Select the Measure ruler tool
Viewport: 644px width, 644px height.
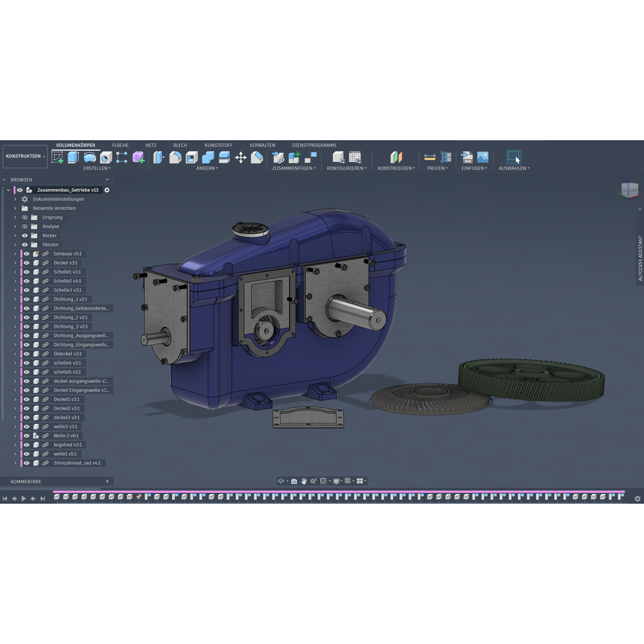(x=429, y=157)
